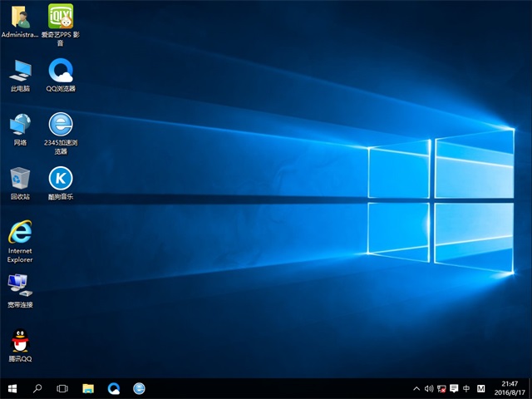The height and width of the screenshot is (399, 532).
Task: Launch Tencent QQ penguin shortcut
Action: [x=20, y=341]
